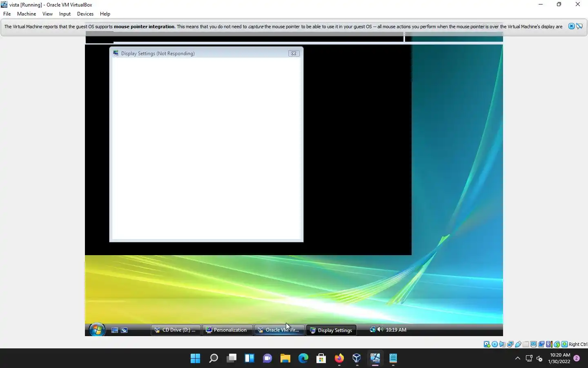Viewport: 588px width, 368px height.
Task: Click host network tray icon
Action: pos(529,359)
